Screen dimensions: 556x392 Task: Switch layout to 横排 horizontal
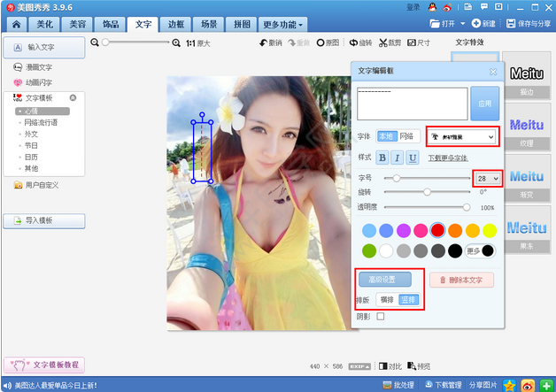(387, 300)
